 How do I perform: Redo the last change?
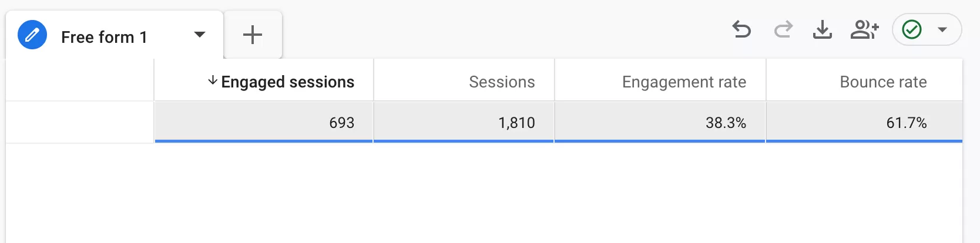783,29
